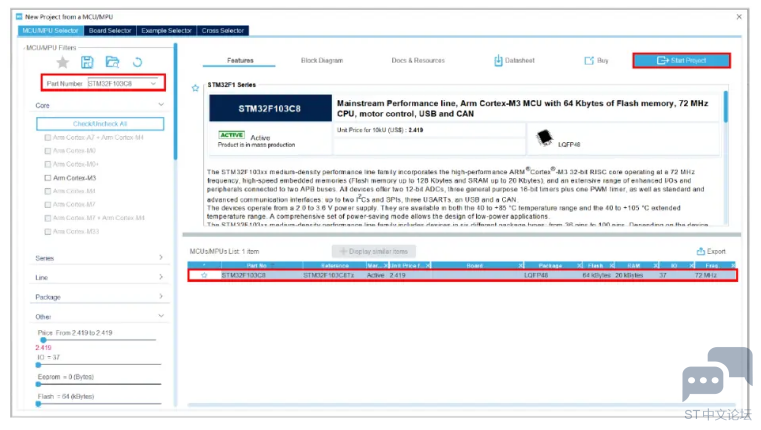
Task: Click the Check/Uncheck All button
Action: point(100,124)
